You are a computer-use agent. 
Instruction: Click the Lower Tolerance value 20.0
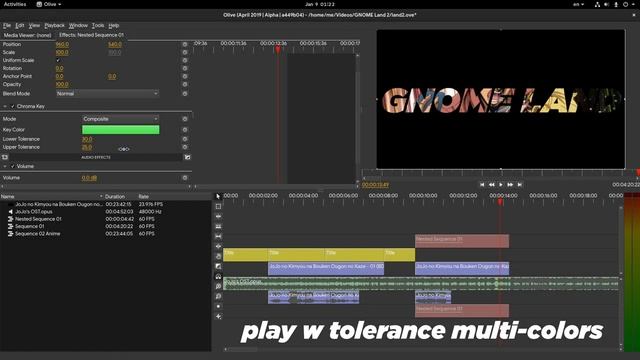point(87,139)
